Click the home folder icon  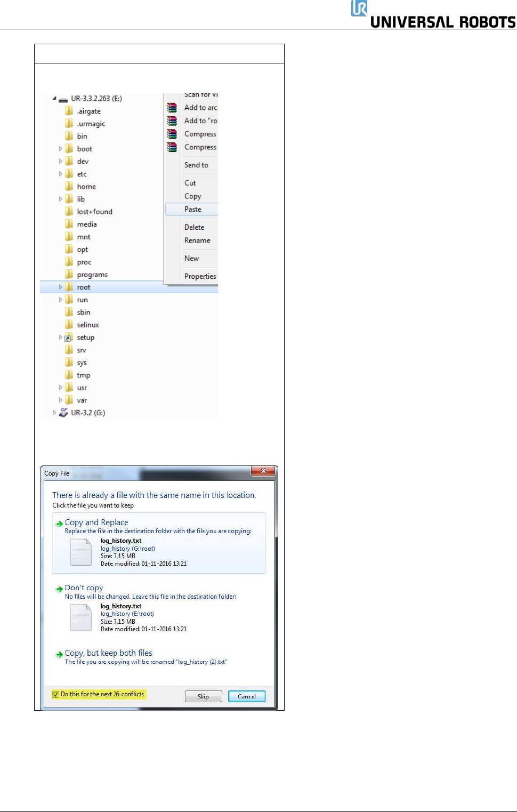[x=69, y=186]
